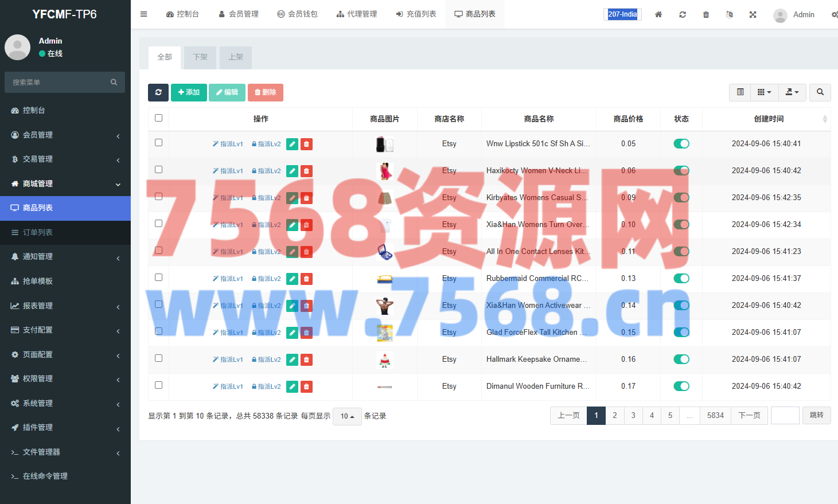Click the refresh table button
Screen dimensions: 838x504
pos(158,92)
